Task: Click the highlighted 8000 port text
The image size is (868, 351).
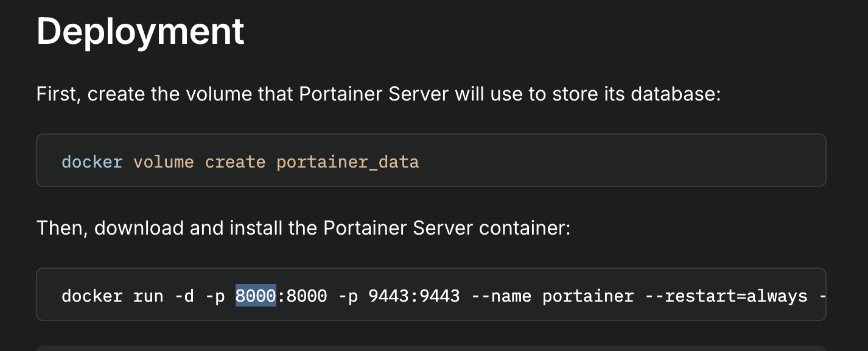Action: 256,296
